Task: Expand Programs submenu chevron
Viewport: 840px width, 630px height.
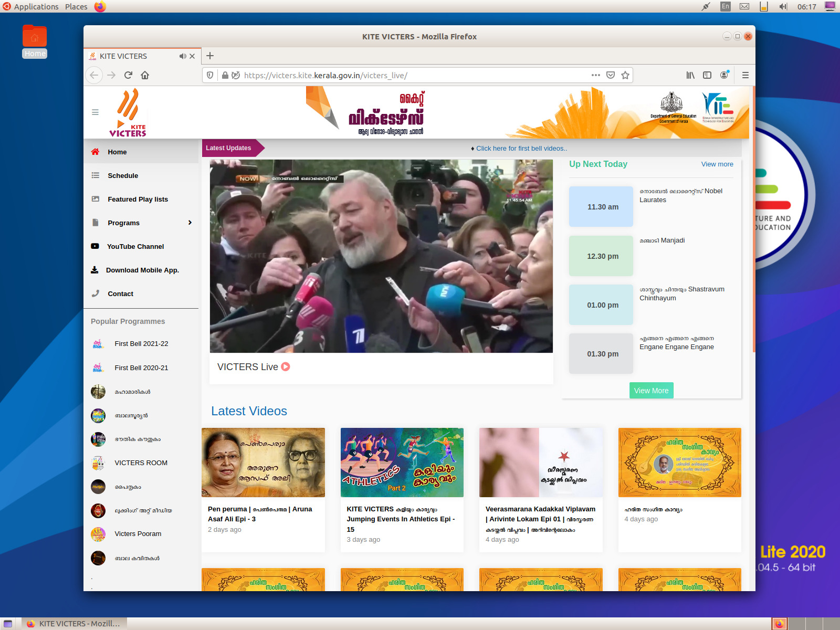Action: 190,223
